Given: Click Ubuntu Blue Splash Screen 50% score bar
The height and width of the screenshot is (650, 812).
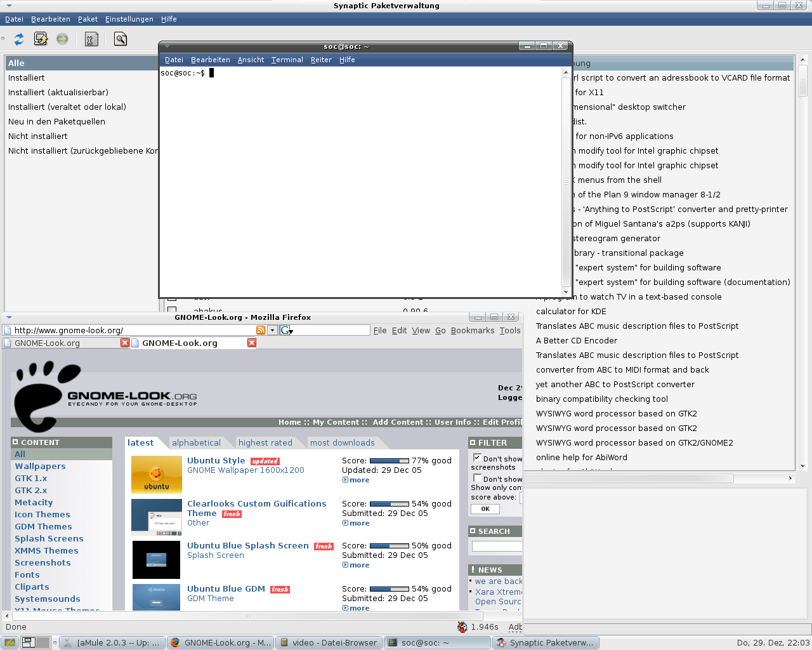Looking at the screenshot, I should [389, 546].
